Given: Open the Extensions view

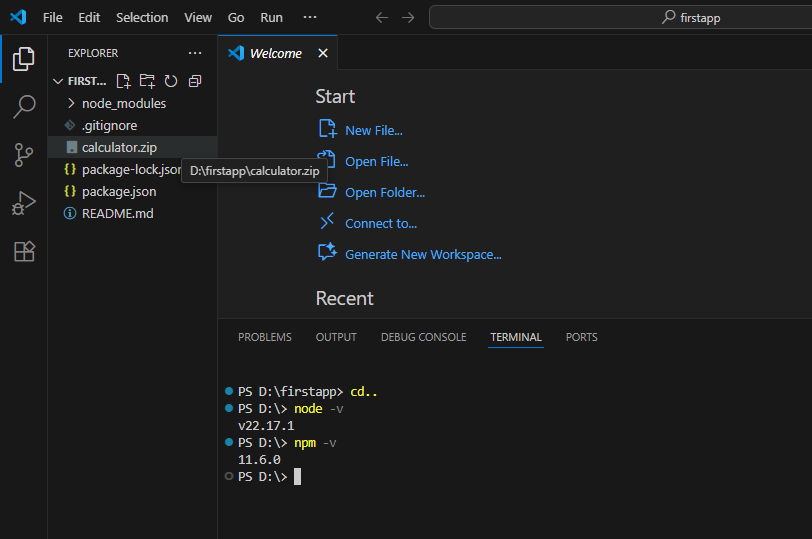Looking at the screenshot, I should [x=24, y=252].
